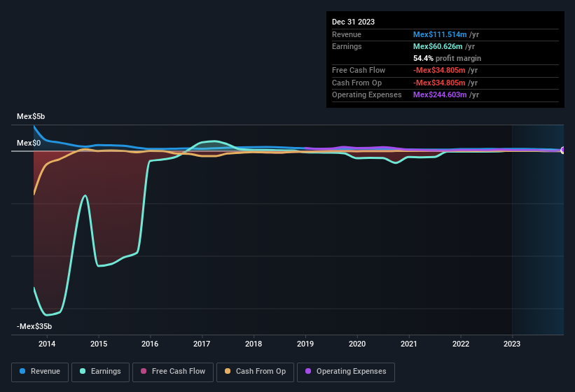This screenshot has width=575, height=392.
Task: Click the 2016 x-axis label
Action: (150, 344)
